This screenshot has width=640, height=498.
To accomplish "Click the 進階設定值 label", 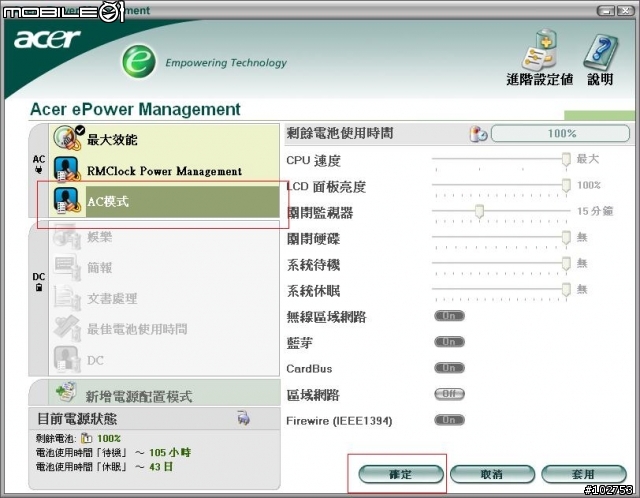I will click(540, 79).
